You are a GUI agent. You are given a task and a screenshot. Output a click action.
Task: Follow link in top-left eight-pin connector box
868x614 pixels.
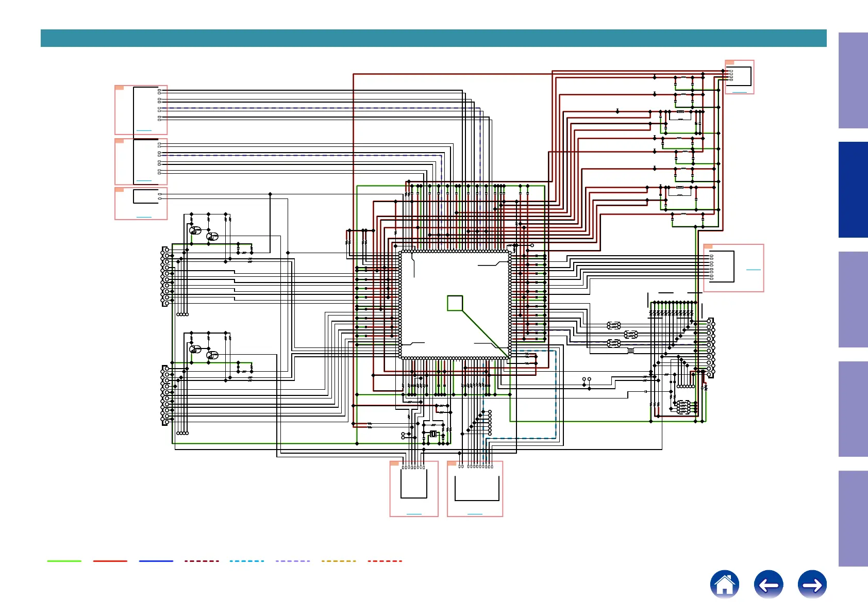tap(144, 130)
